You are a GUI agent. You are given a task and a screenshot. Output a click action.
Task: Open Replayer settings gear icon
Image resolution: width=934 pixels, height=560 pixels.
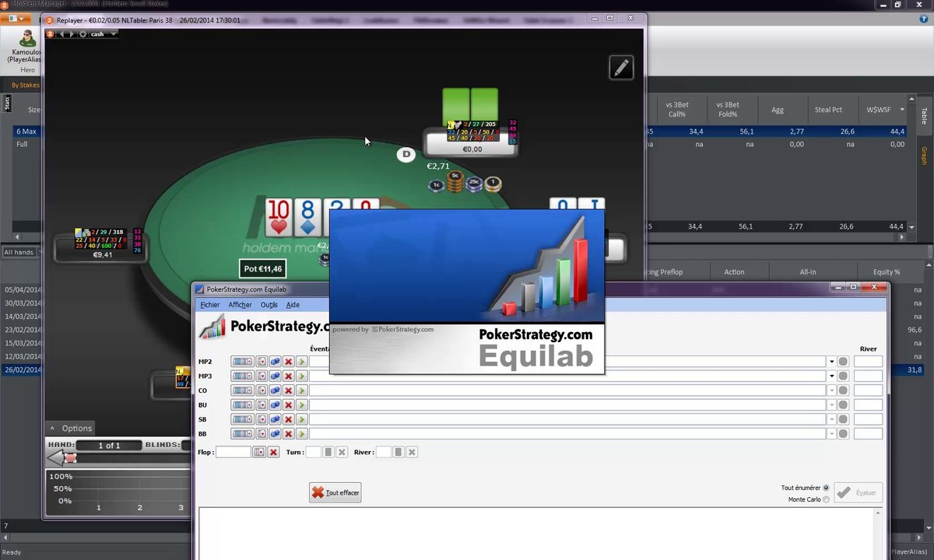(x=83, y=34)
